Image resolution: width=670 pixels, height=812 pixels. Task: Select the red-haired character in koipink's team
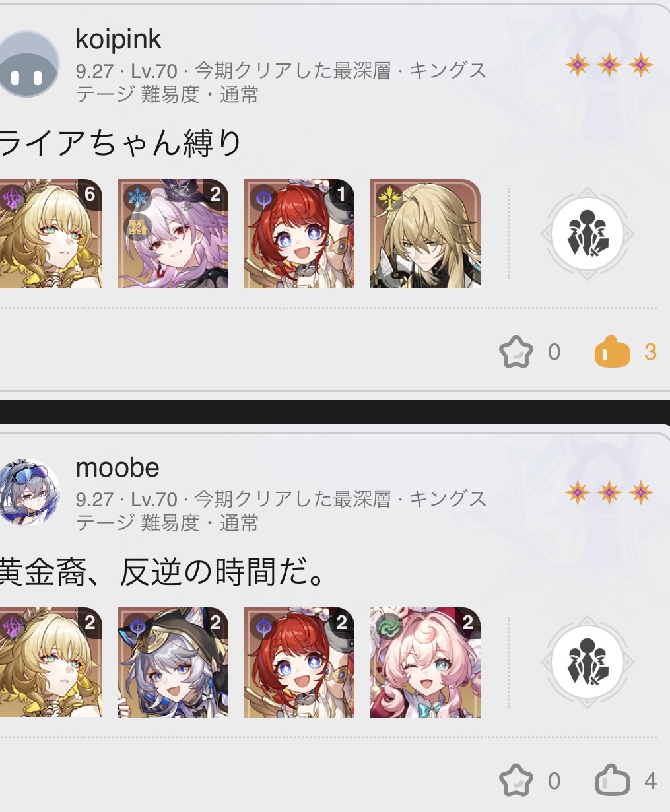pos(299,234)
